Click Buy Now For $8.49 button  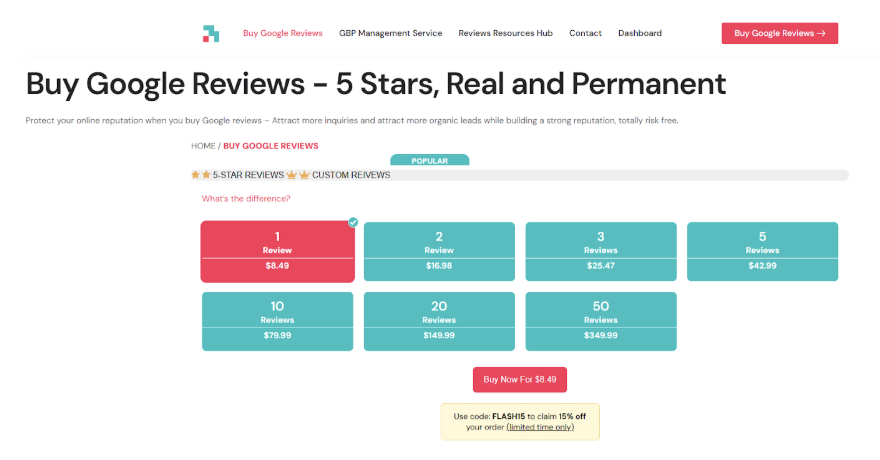[x=520, y=380]
